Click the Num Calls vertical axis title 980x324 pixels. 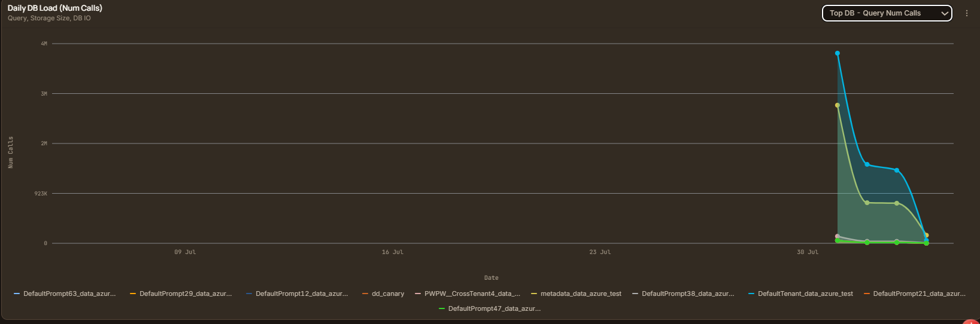[11, 152]
